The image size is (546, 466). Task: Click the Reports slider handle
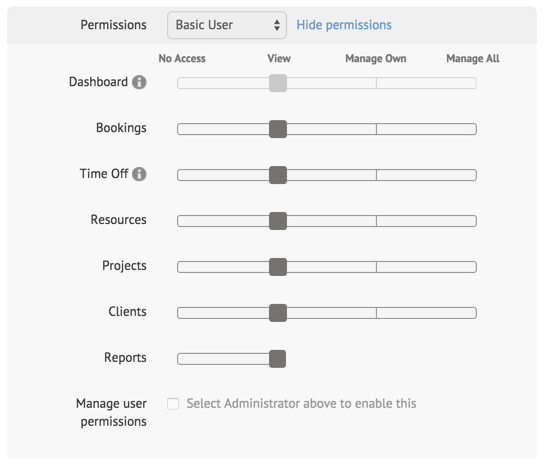278,359
